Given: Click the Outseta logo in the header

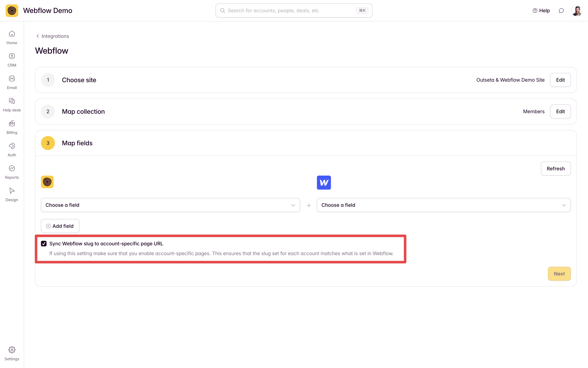Looking at the screenshot, I should [x=12, y=11].
